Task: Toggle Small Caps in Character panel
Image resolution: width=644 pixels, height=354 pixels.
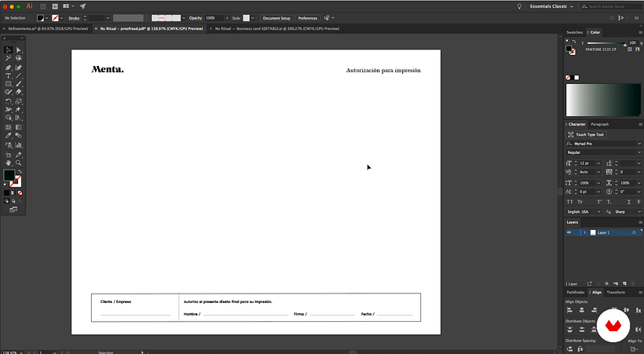Action: click(x=580, y=202)
